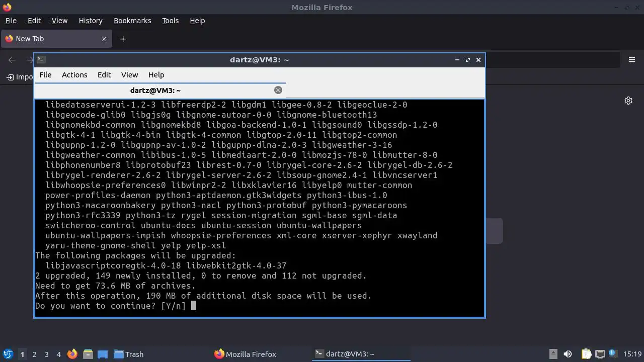
Task: Open Firefox Help menu
Action: tap(197, 21)
